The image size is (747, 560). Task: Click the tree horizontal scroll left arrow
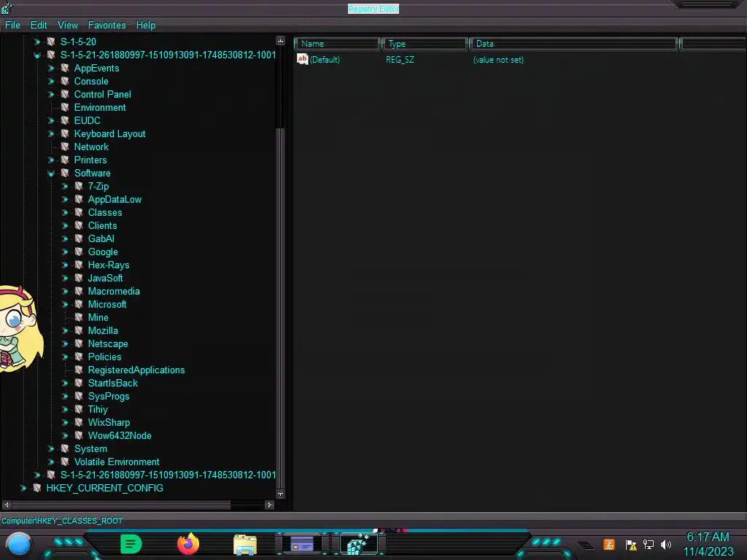coord(7,505)
